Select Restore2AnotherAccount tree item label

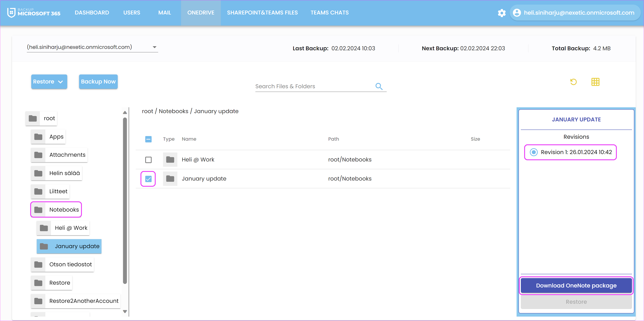click(84, 301)
